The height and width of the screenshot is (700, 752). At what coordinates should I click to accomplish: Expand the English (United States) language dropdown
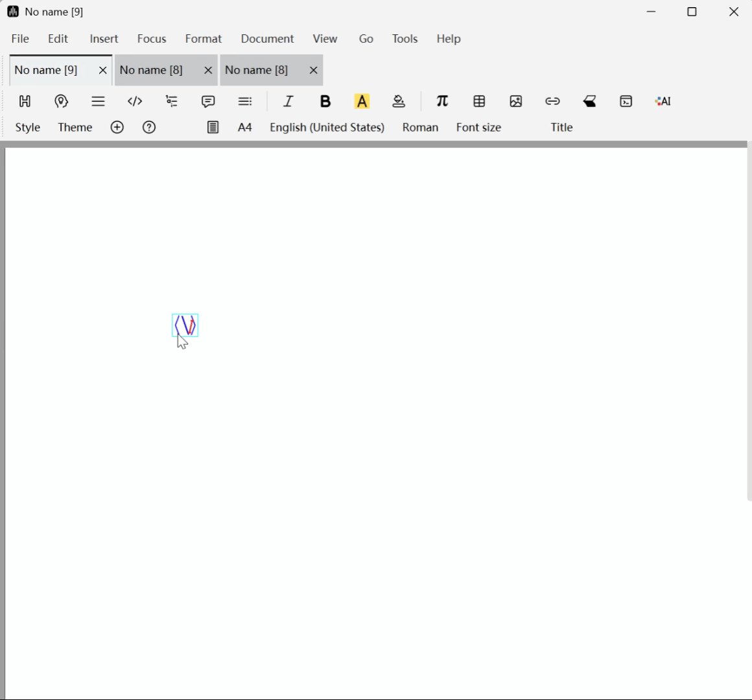tap(327, 128)
